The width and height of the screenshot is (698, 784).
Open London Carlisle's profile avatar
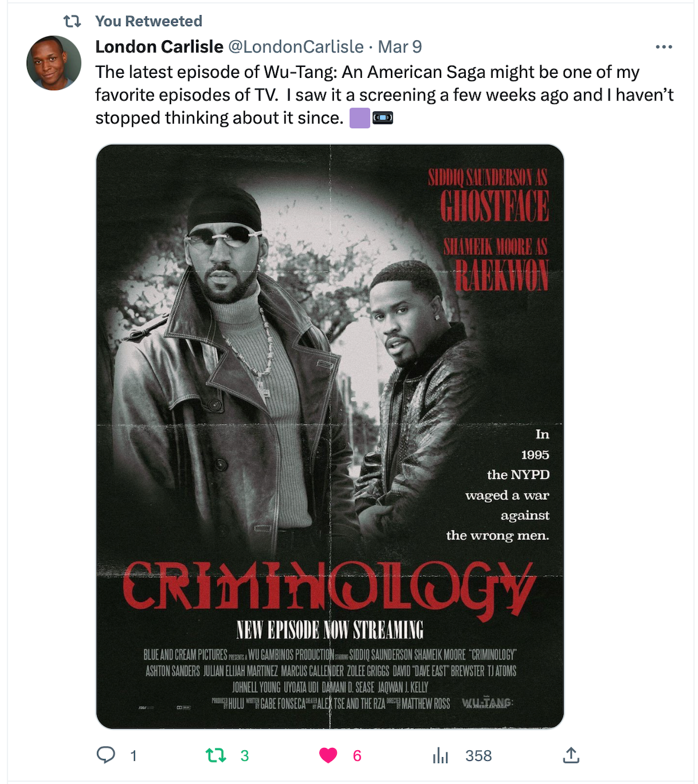pyautogui.click(x=54, y=63)
